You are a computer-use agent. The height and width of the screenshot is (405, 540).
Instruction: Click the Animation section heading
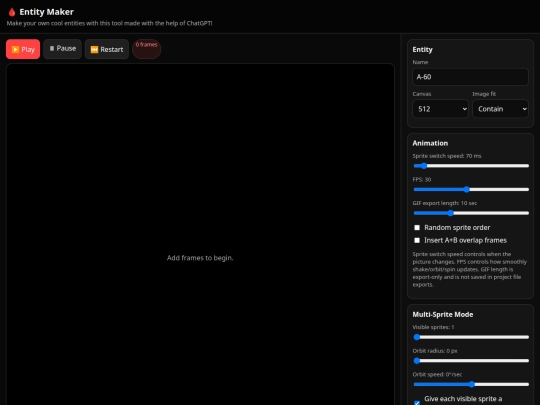430,143
